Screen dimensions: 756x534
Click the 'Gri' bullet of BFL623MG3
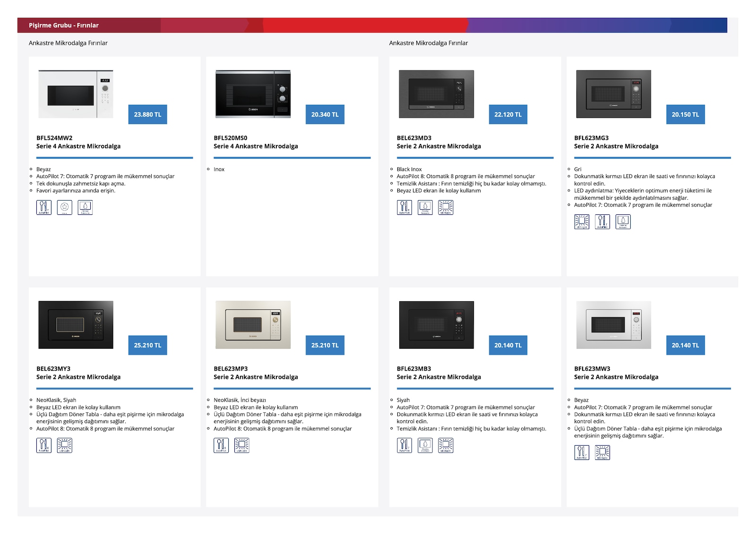tap(578, 169)
